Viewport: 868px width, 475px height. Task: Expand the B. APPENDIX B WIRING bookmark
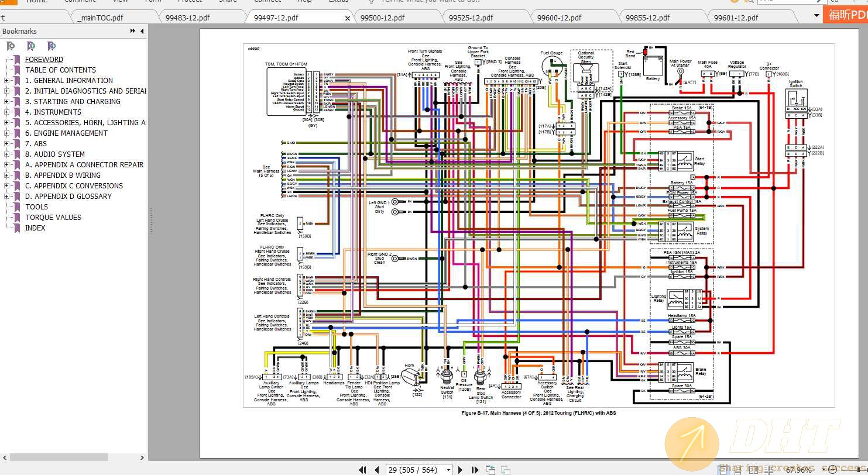click(x=6, y=175)
